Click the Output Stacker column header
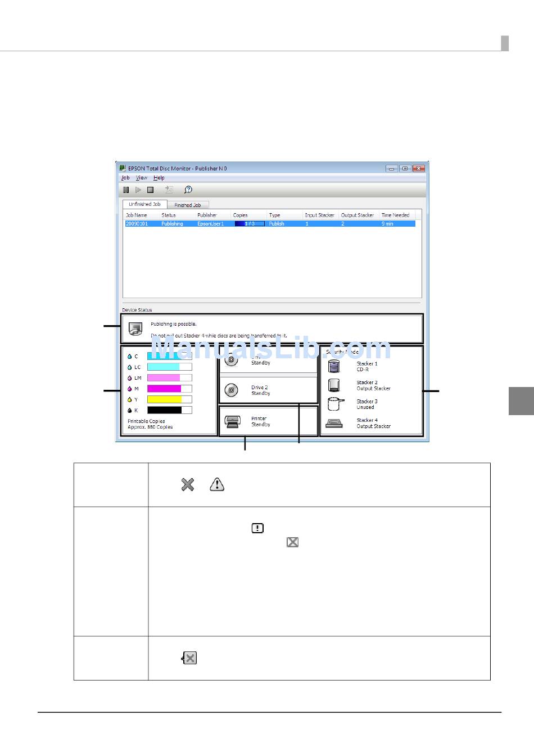 [357, 215]
